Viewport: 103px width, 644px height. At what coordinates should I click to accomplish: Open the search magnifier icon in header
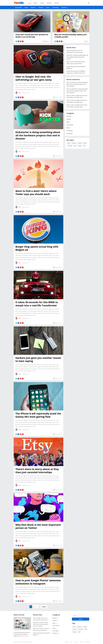88,3
